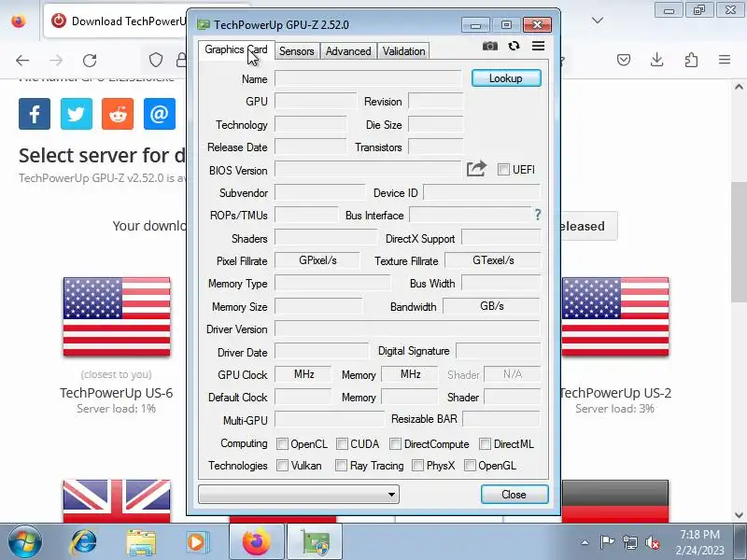Open Windows Explorer from taskbar
Viewport: 747px width, 560px height.
[141, 542]
